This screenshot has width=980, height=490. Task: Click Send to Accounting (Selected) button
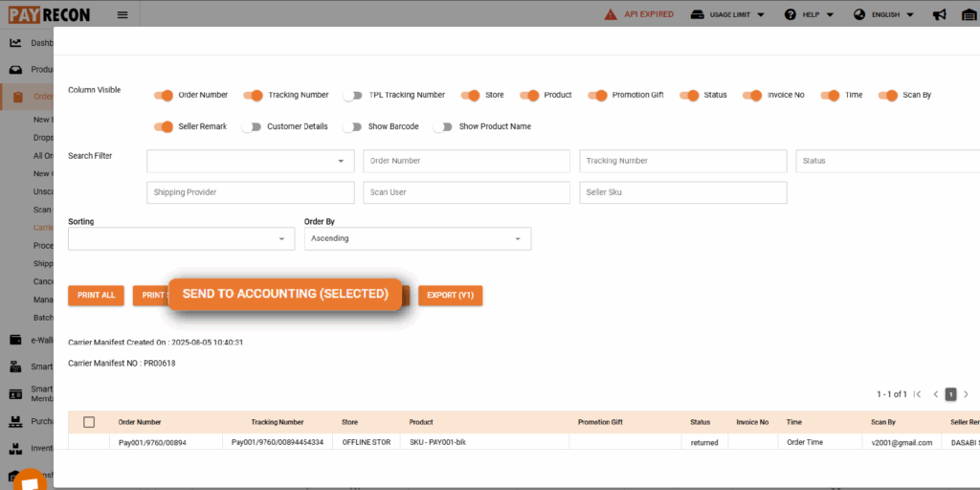[285, 295]
